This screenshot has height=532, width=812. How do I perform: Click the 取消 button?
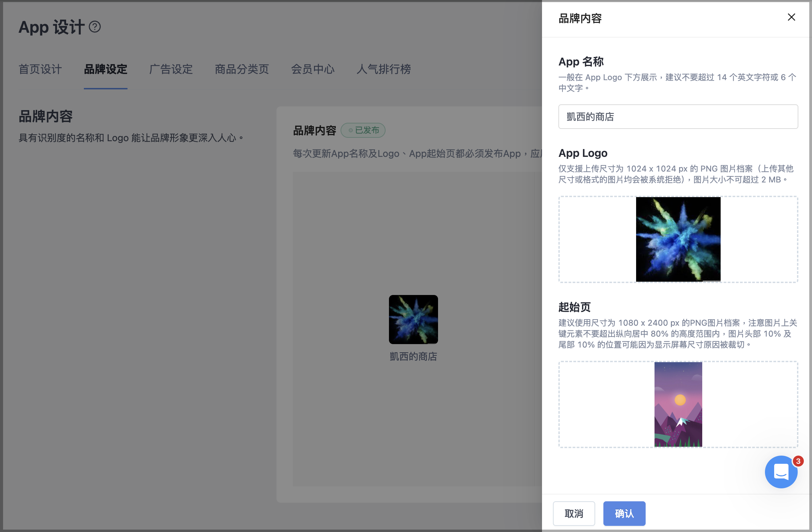pos(573,513)
